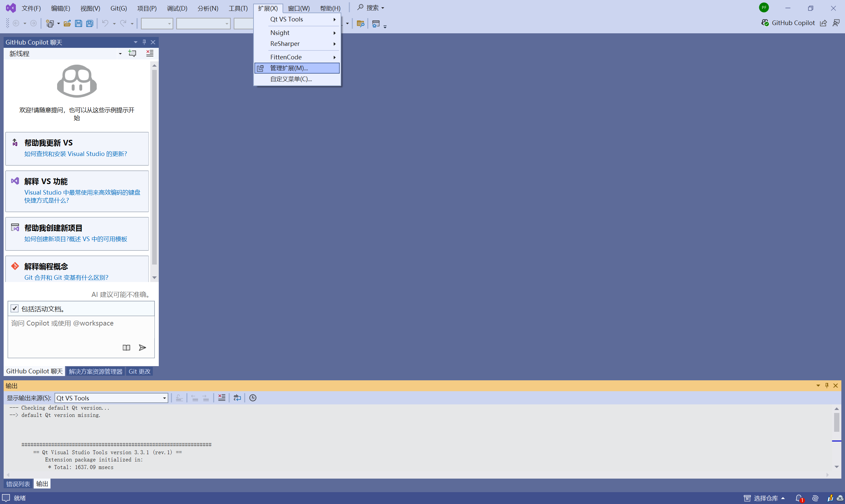
Task: Switch to the 解决方案资源管理器 tab
Action: [95, 371]
